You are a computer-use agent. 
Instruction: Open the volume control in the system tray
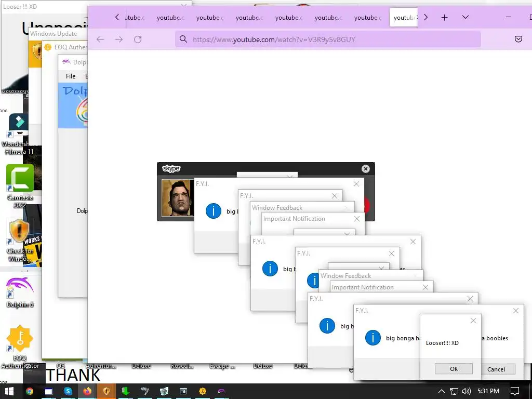point(466,391)
